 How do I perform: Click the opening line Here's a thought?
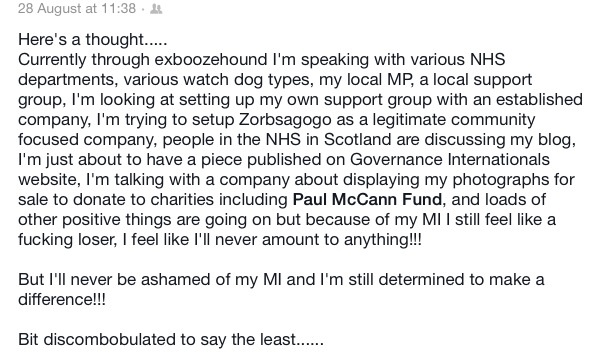click(x=92, y=40)
